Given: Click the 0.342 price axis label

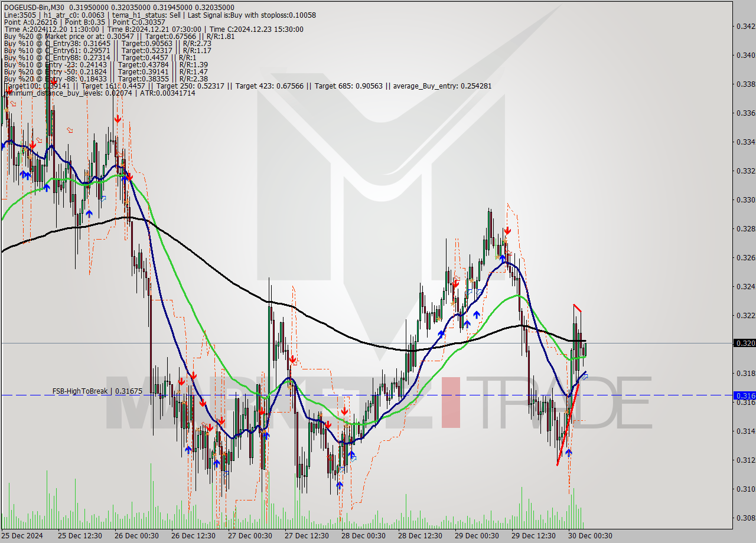Looking at the screenshot, I should [745, 26].
